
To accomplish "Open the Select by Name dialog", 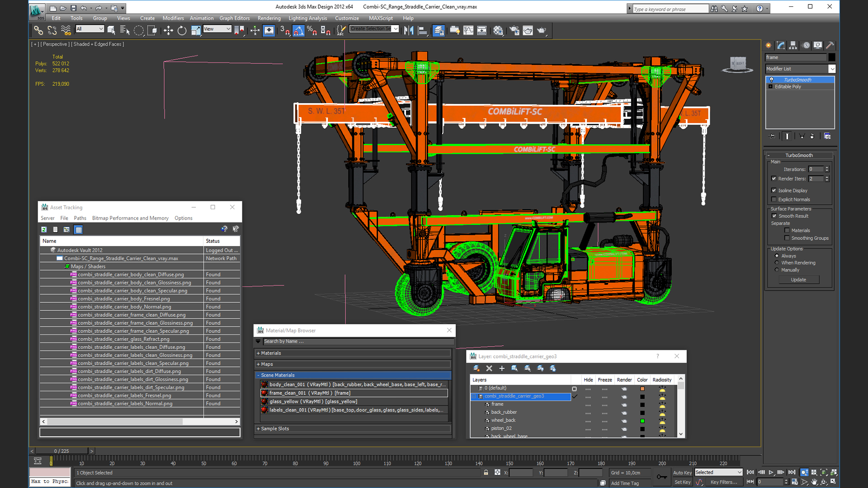I will (x=125, y=30).
